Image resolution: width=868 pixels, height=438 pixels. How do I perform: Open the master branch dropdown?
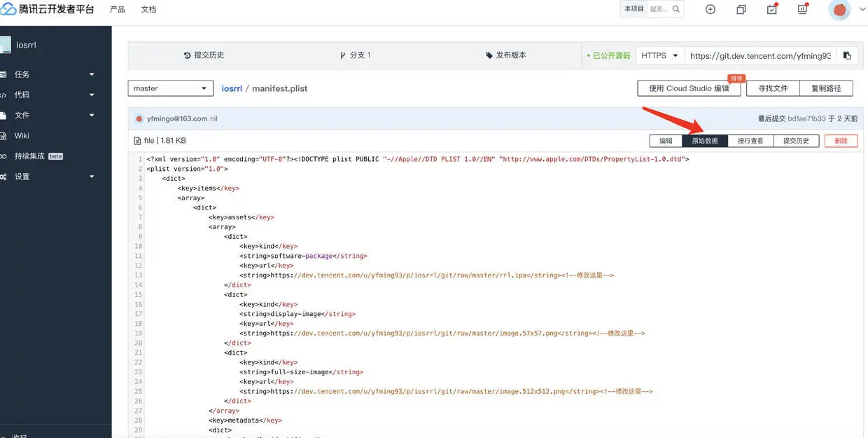171,88
